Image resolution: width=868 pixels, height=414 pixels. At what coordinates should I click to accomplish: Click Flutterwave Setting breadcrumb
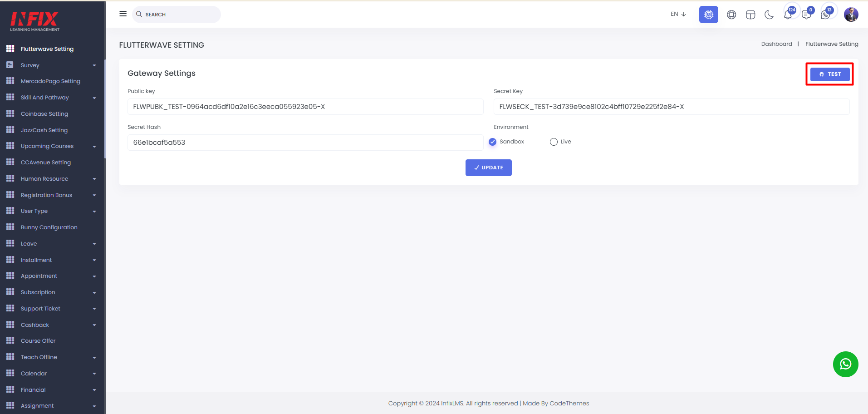point(832,44)
